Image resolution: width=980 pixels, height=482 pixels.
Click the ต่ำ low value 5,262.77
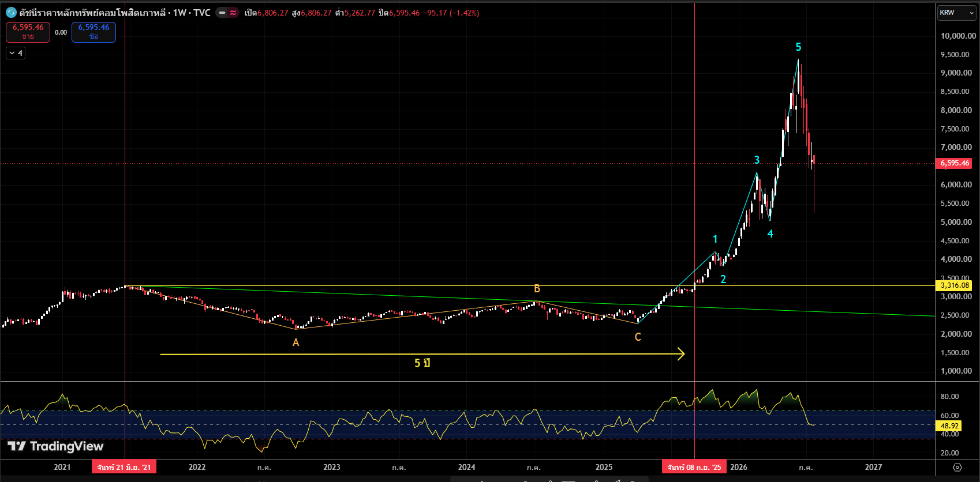(360, 13)
